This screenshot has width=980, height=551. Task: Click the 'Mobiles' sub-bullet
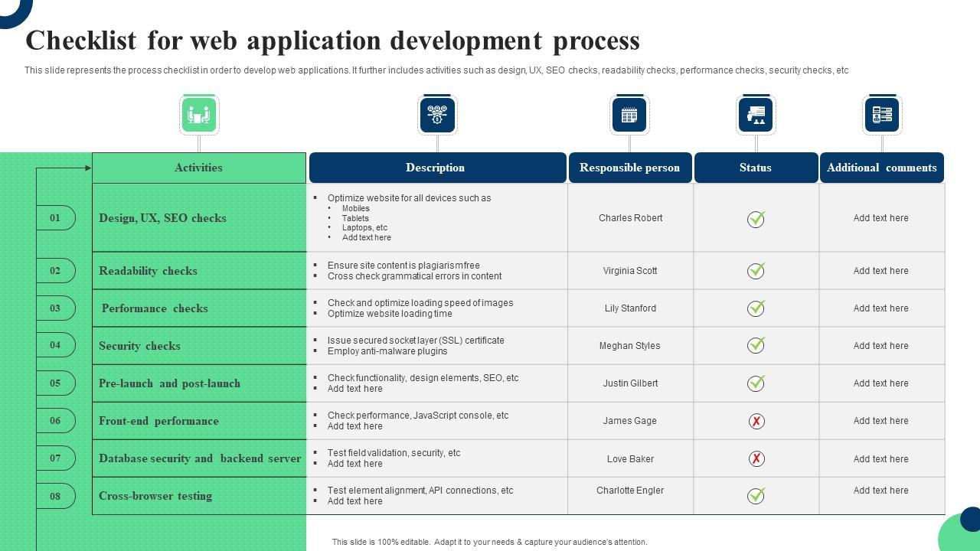(356, 208)
